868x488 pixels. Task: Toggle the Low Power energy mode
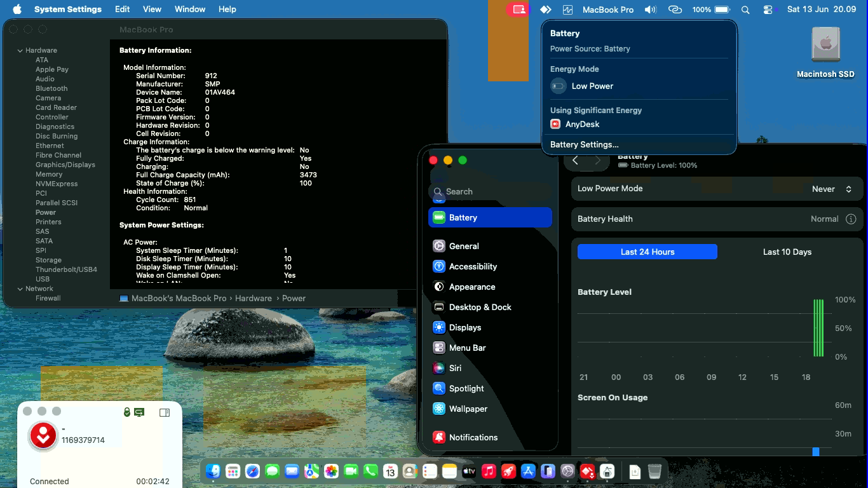(x=559, y=86)
